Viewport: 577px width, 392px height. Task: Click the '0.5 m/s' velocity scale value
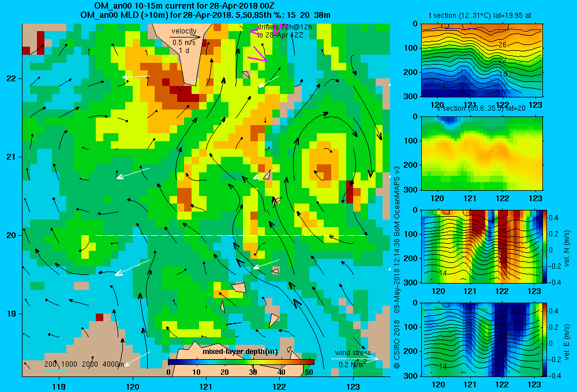tap(183, 43)
